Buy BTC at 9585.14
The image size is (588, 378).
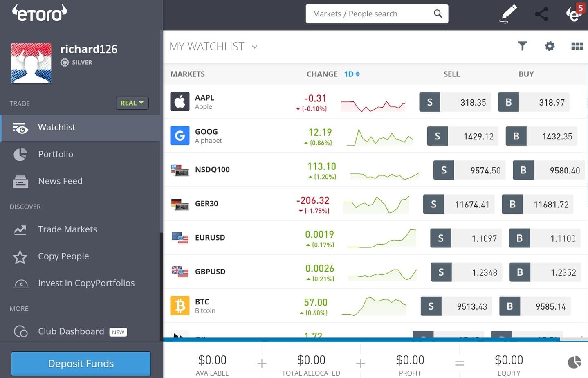click(535, 306)
